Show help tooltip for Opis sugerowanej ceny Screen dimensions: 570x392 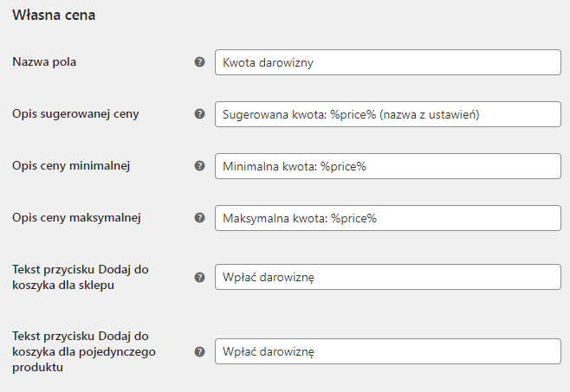(x=199, y=114)
